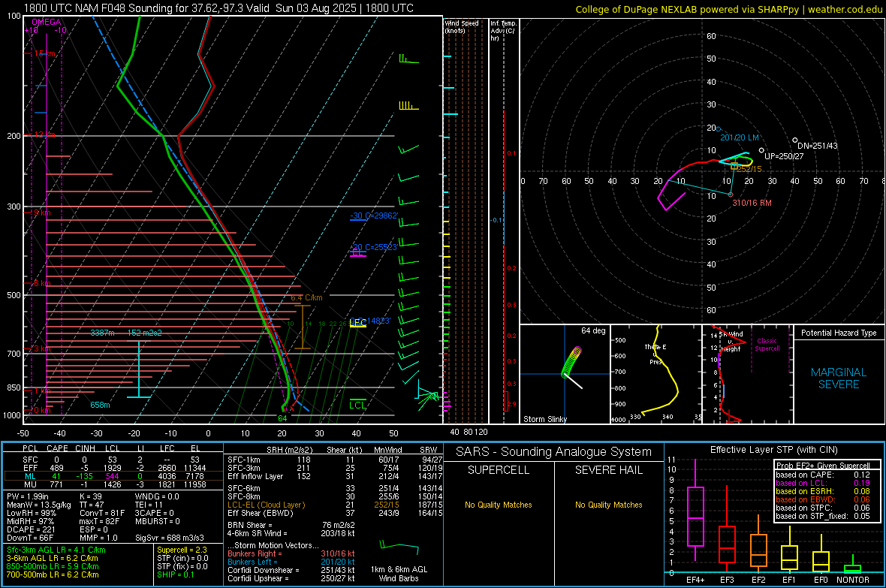Screen dimensions: 886x588
Task: Click the 152 m2s2 inflow SRH value
Action: [145, 333]
